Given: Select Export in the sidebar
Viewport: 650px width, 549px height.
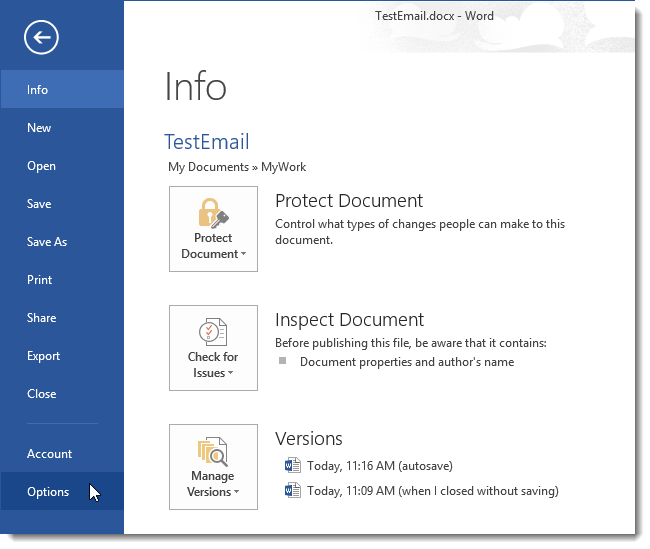Looking at the screenshot, I should [43, 356].
